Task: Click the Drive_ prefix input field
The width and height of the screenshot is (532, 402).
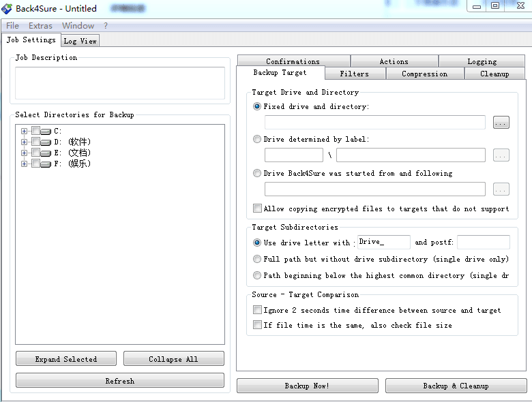Action: [384, 242]
